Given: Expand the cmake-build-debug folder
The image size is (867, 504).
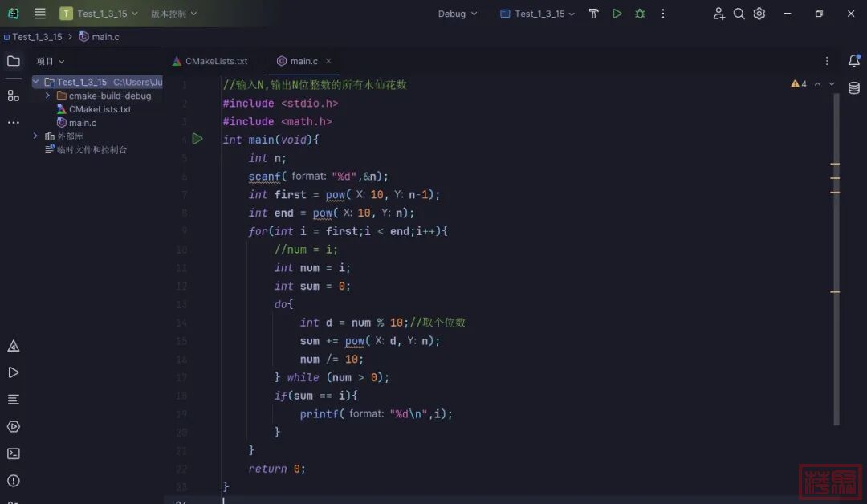Looking at the screenshot, I should click(48, 96).
